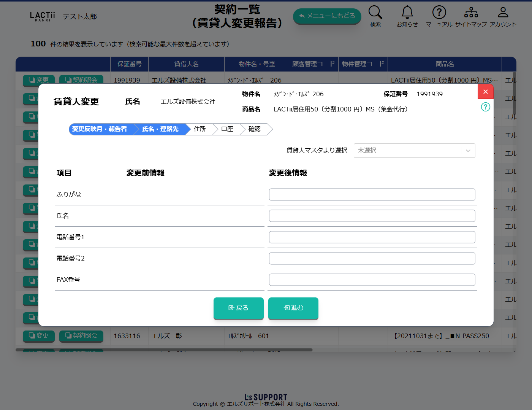Click the メニューにもどる button
This screenshot has height=410, width=532.
(x=327, y=16)
